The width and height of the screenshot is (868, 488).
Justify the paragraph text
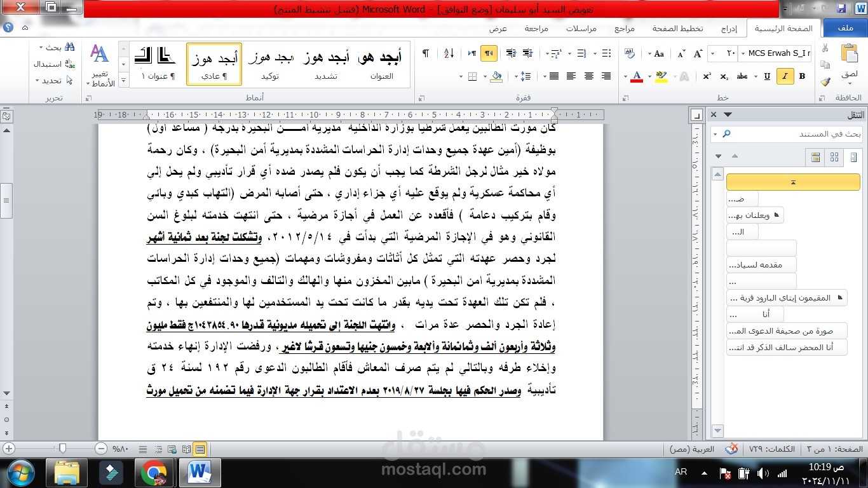tap(554, 76)
